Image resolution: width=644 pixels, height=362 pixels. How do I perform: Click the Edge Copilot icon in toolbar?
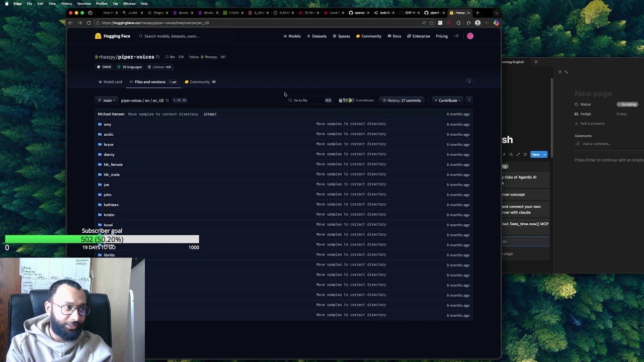pos(496,23)
